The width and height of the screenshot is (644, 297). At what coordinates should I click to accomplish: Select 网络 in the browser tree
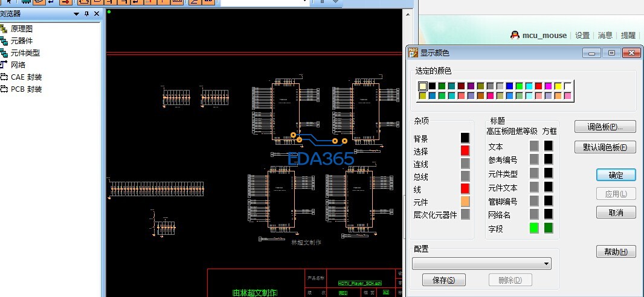click(x=18, y=65)
